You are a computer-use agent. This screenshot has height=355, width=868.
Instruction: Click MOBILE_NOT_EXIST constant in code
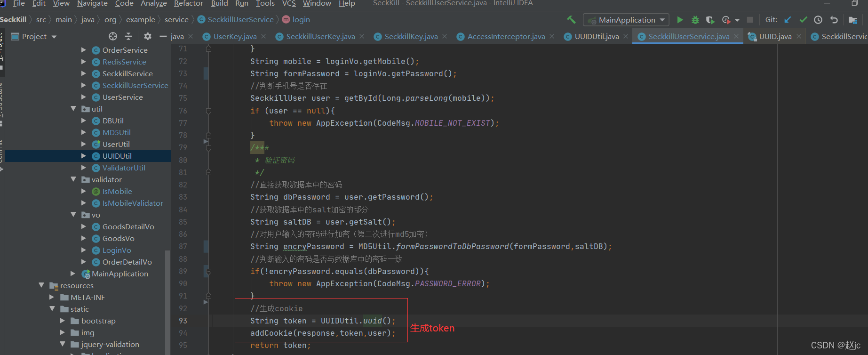pyautogui.click(x=453, y=123)
